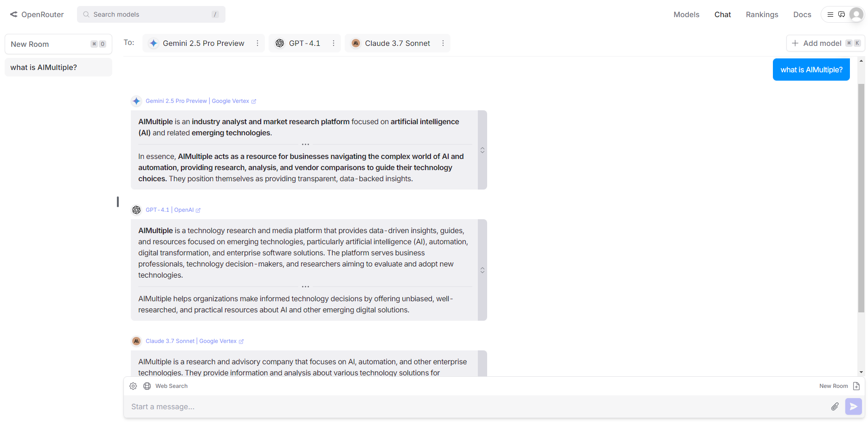The image size is (868, 425).
Task: Click external link icon after OpenAI
Action: point(198,210)
